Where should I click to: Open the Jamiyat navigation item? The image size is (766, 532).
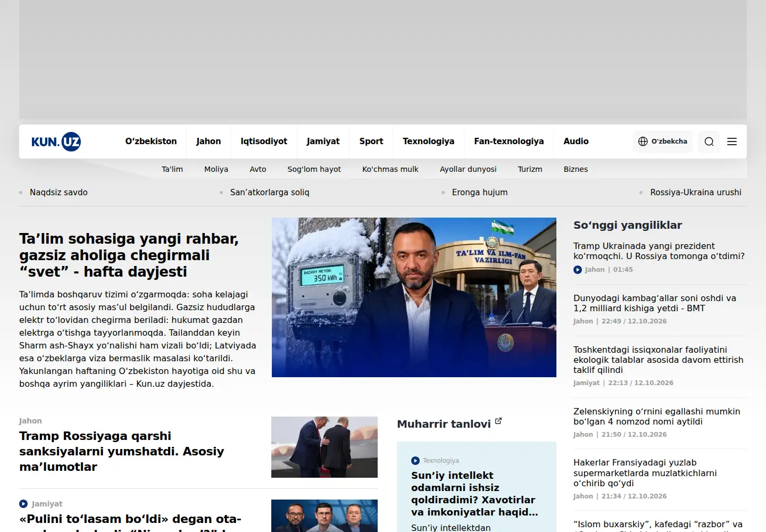point(323,142)
